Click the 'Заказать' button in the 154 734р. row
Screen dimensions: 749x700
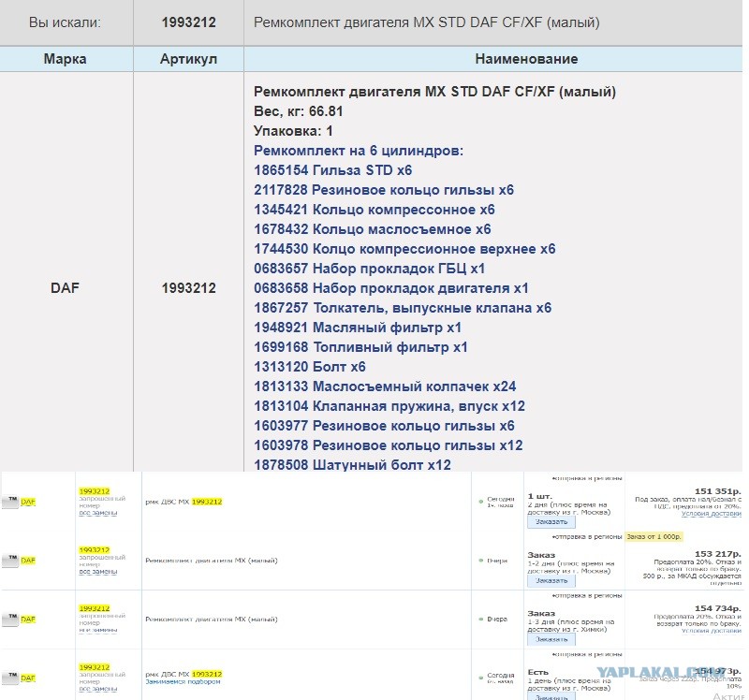(551, 639)
